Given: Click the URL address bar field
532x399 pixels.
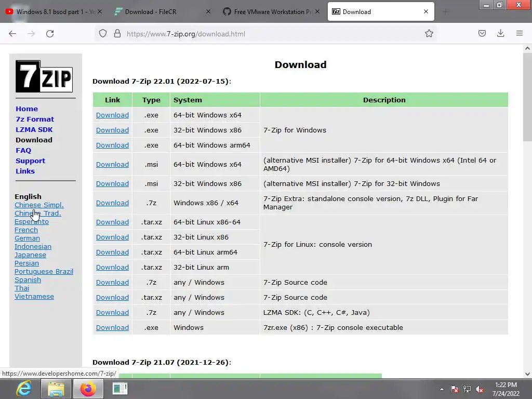Looking at the screenshot, I should (265, 34).
